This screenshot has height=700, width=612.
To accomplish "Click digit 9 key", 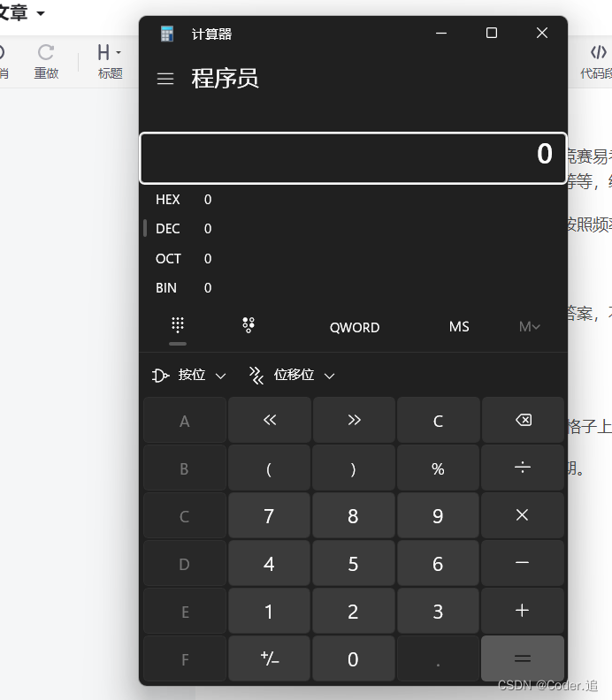I will tap(439, 515).
